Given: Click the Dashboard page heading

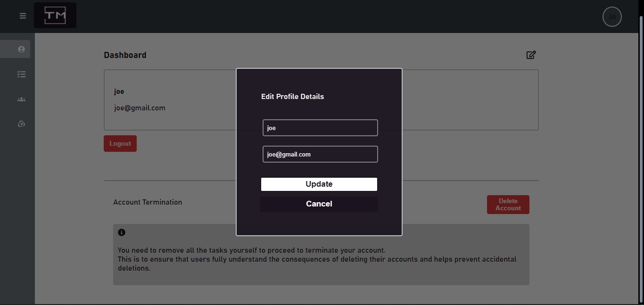Looking at the screenshot, I should 125,55.
